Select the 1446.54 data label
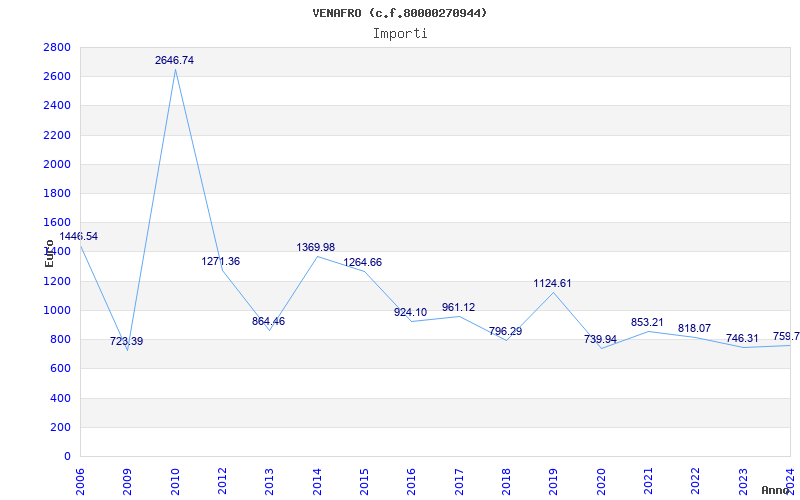 coord(79,236)
